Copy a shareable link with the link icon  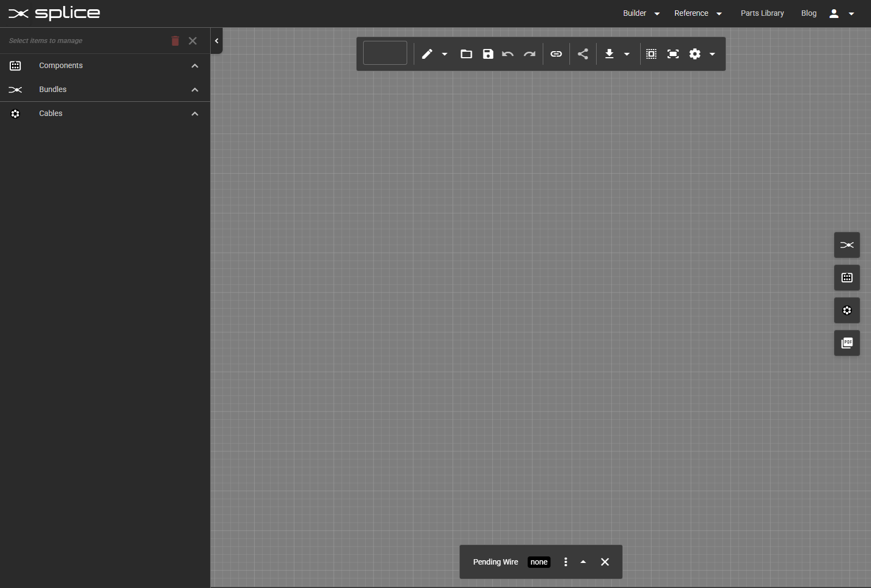tap(556, 54)
